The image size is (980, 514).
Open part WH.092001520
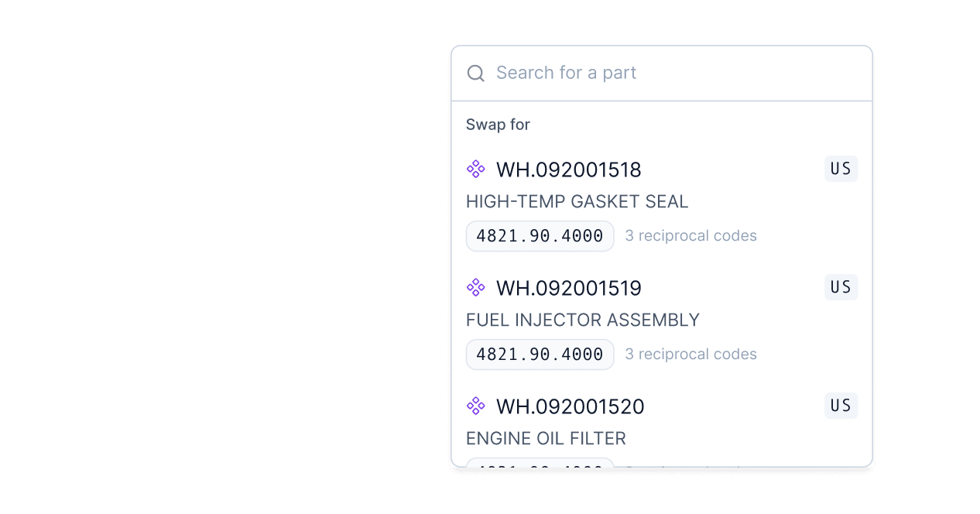(571, 406)
